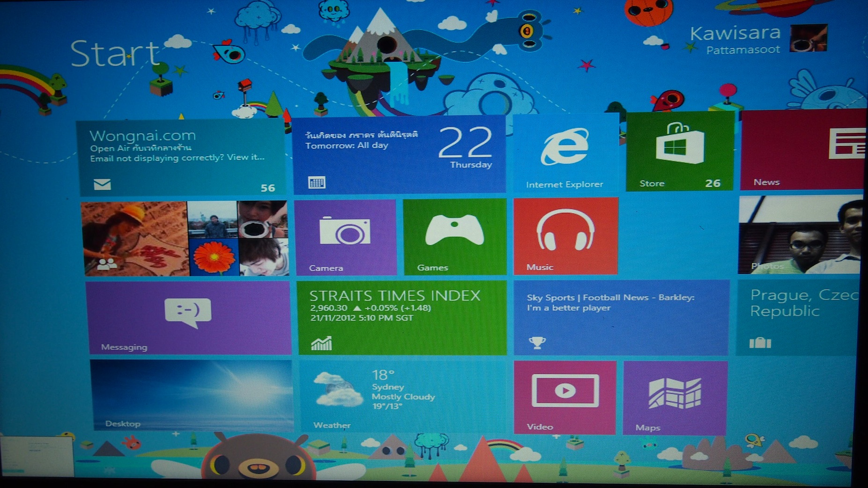Open Finance tile showing Straits Times Index
Image resolution: width=868 pixels, height=488 pixels.
click(x=402, y=318)
